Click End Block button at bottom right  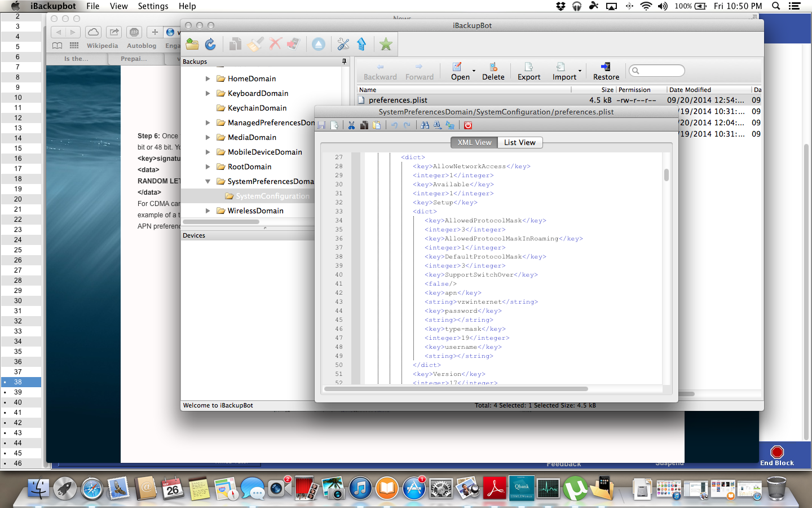click(x=777, y=456)
